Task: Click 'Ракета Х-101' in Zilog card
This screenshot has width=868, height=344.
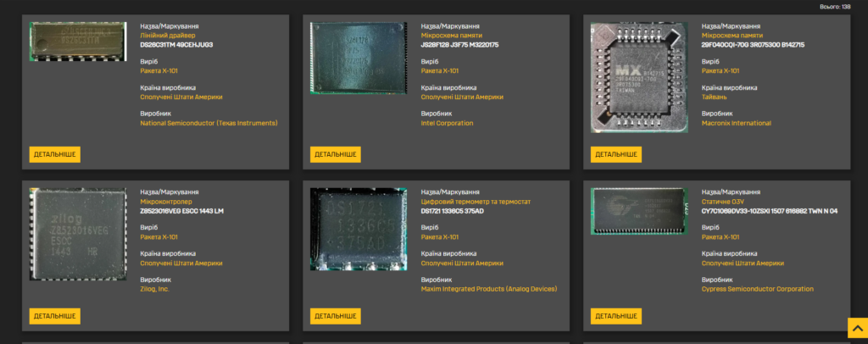Action: [159, 237]
